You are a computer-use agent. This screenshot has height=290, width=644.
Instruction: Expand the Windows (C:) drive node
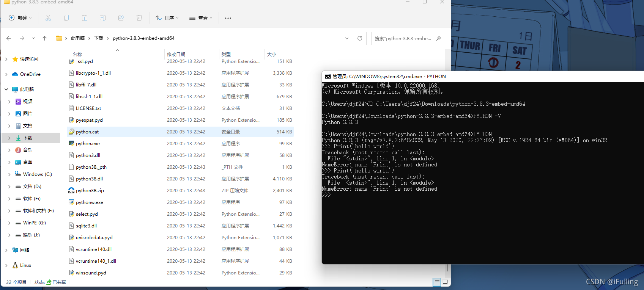tap(9, 174)
